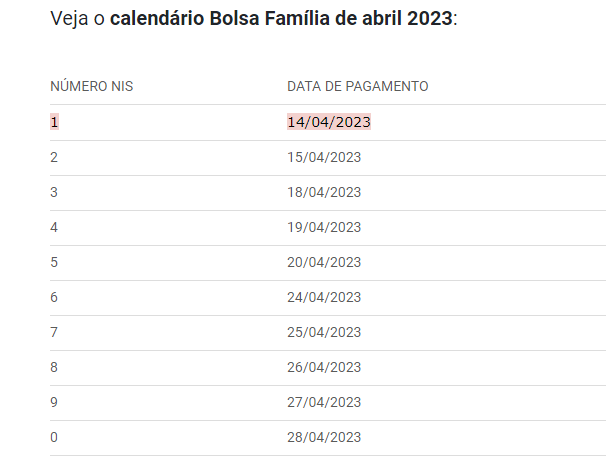606x469 pixels.
Task: Select the 27/04/2023 payment date
Action: click(324, 402)
